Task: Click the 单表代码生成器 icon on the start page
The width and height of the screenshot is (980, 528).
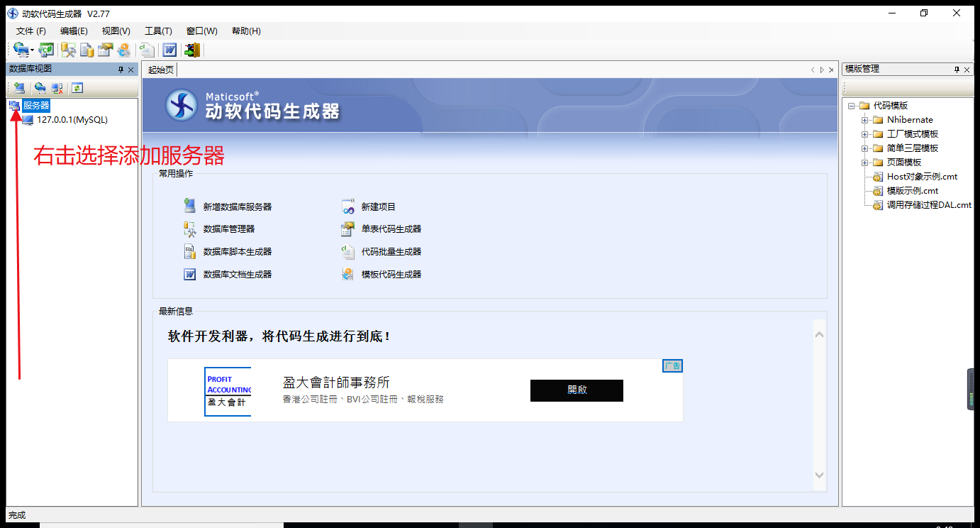Action: [347, 229]
